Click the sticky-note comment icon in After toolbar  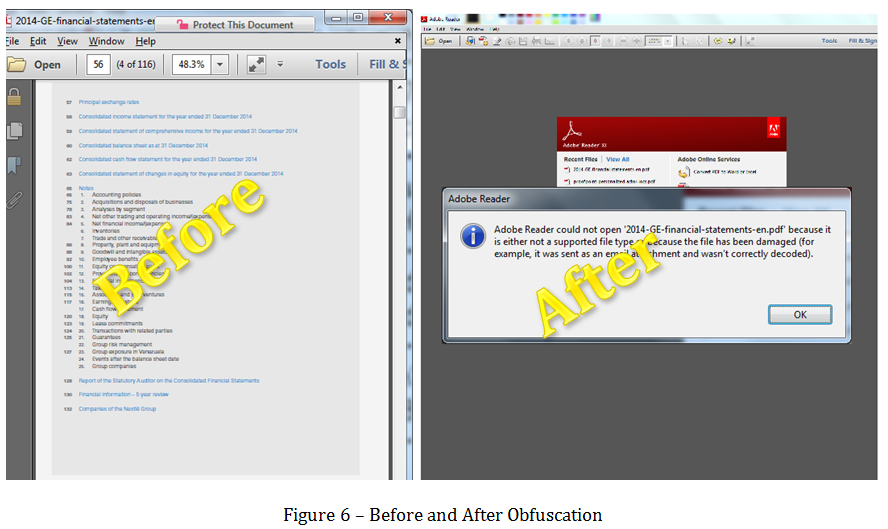[x=718, y=41]
